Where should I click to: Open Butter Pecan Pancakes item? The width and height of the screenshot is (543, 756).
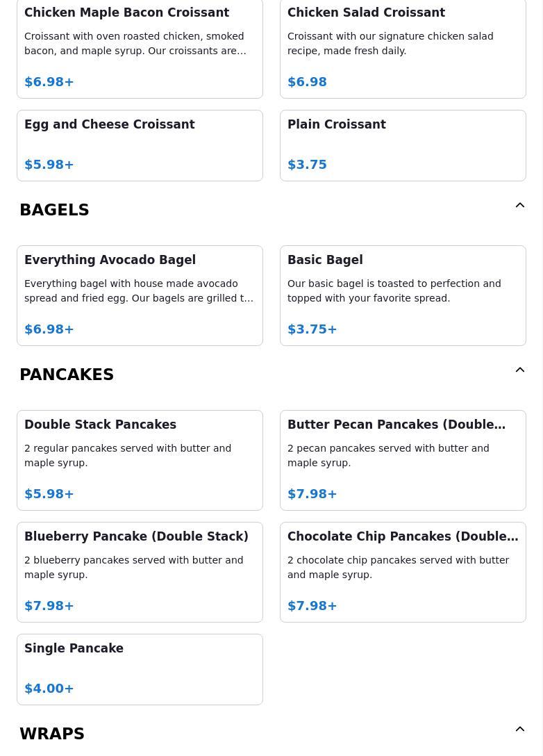[x=403, y=461]
